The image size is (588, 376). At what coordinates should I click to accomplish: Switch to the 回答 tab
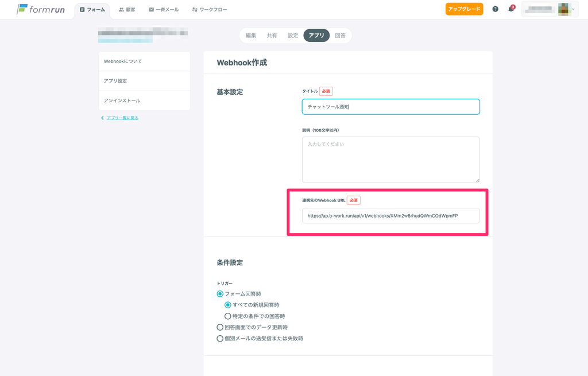[340, 36]
